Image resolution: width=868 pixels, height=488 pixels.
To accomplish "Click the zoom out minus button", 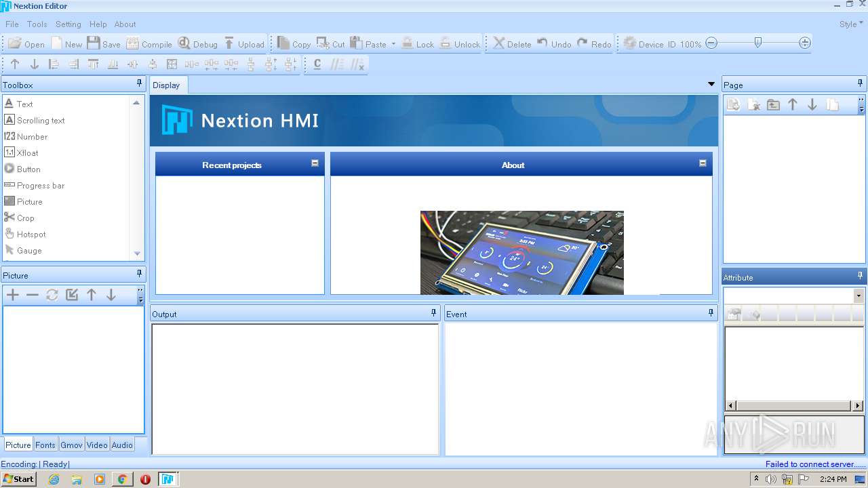I will click(x=711, y=43).
